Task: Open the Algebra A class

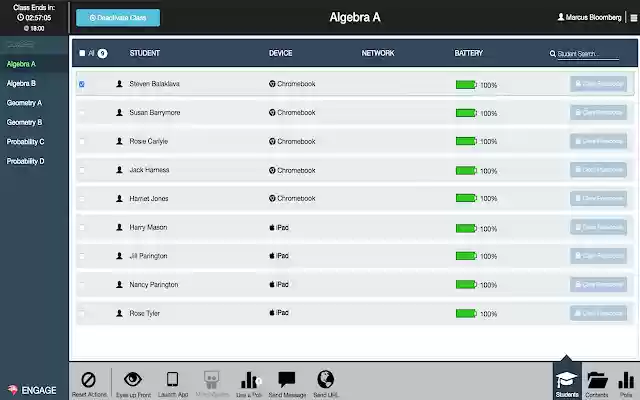Action: pos(21,64)
